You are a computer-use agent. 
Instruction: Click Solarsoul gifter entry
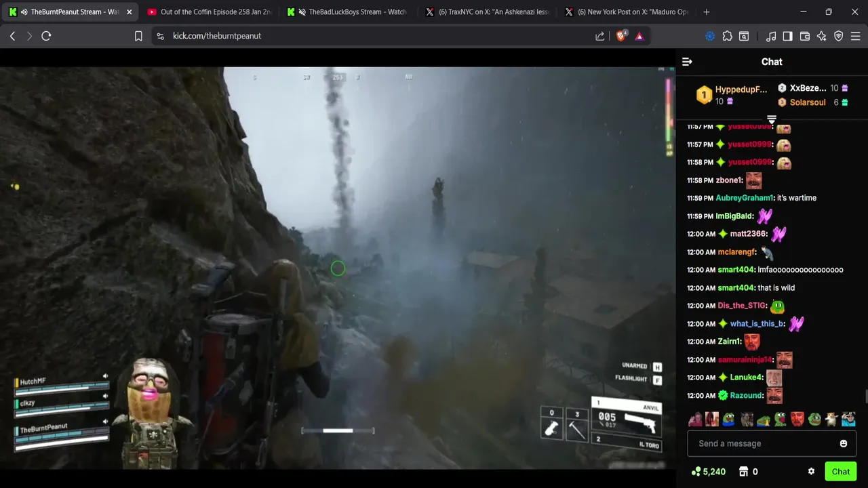pyautogui.click(x=812, y=102)
